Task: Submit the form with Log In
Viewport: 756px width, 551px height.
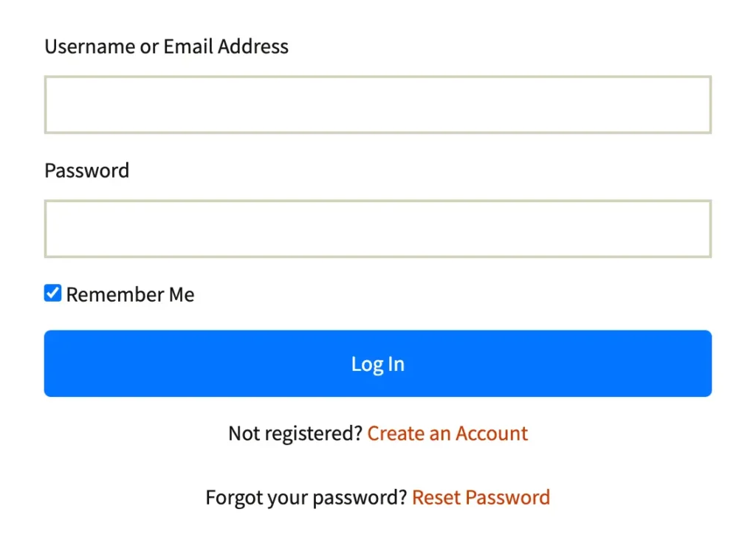Action: (378, 363)
